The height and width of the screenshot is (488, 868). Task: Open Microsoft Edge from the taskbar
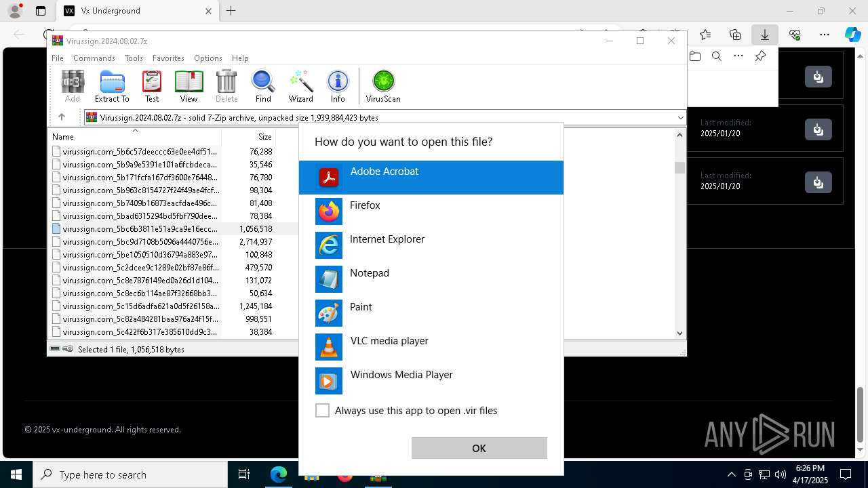coord(279,474)
